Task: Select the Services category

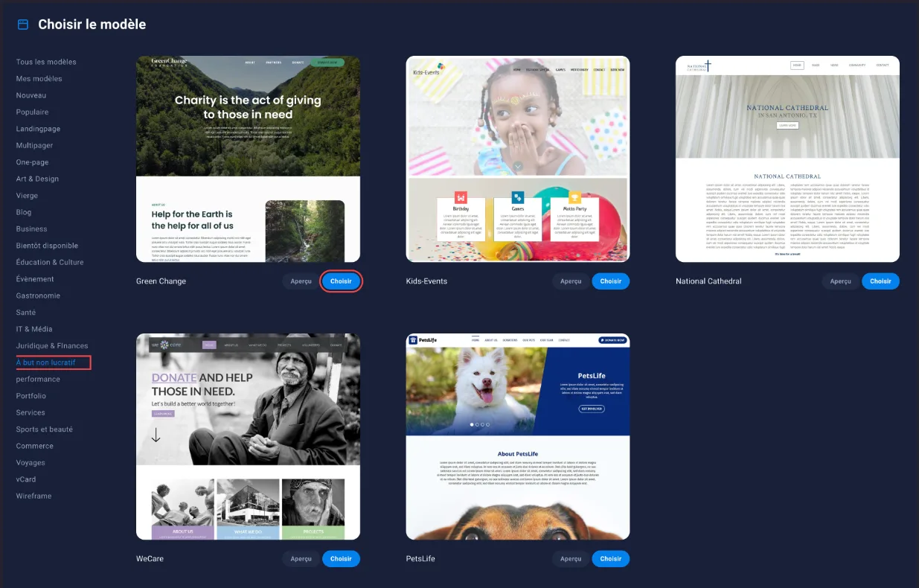Action: [x=31, y=412]
